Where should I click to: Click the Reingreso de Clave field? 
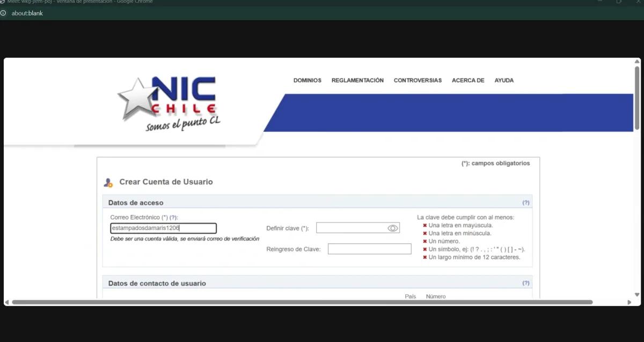(x=369, y=249)
